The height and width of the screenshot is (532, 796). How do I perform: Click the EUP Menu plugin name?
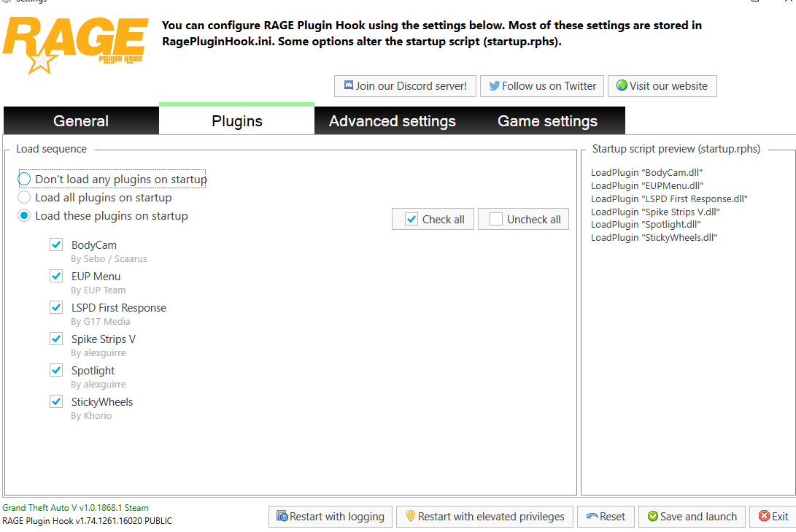click(x=96, y=277)
